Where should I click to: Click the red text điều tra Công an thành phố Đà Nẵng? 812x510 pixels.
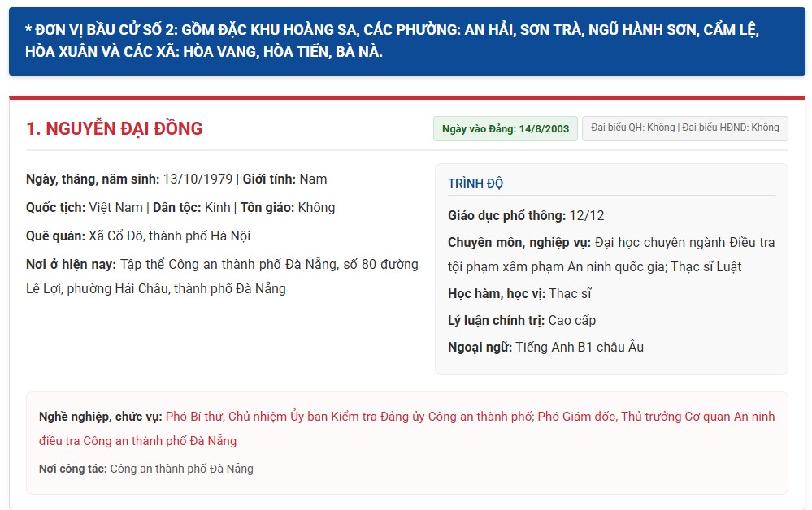[x=137, y=441]
